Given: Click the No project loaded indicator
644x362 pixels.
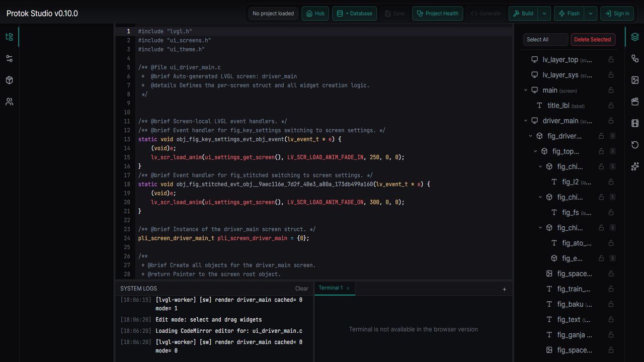Looking at the screenshot, I should click(x=273, y=14).
